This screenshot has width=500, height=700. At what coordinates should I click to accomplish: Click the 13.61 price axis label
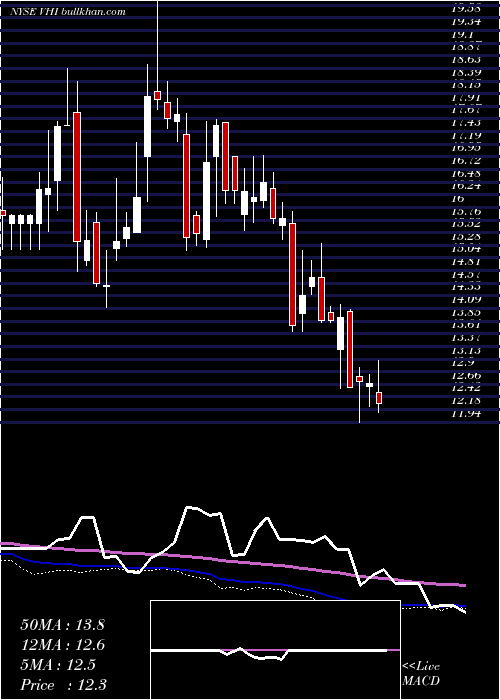pyautogui.click(x=466, y=324)
